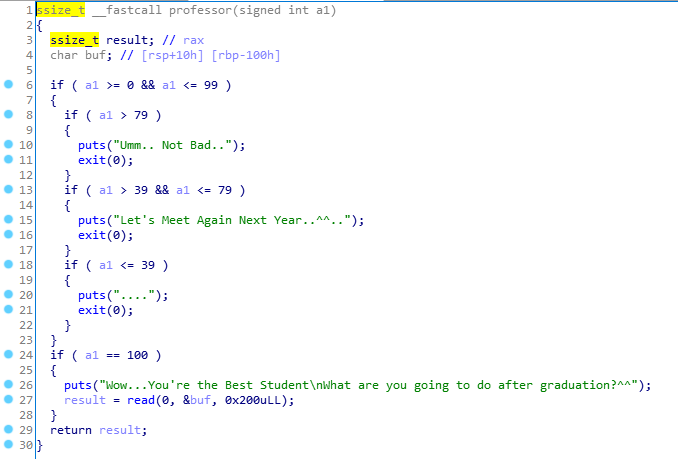Toggle breakpoint dot on line 15
The height and width of the screenshot is (459, 678).
click(x=8, y=219)
